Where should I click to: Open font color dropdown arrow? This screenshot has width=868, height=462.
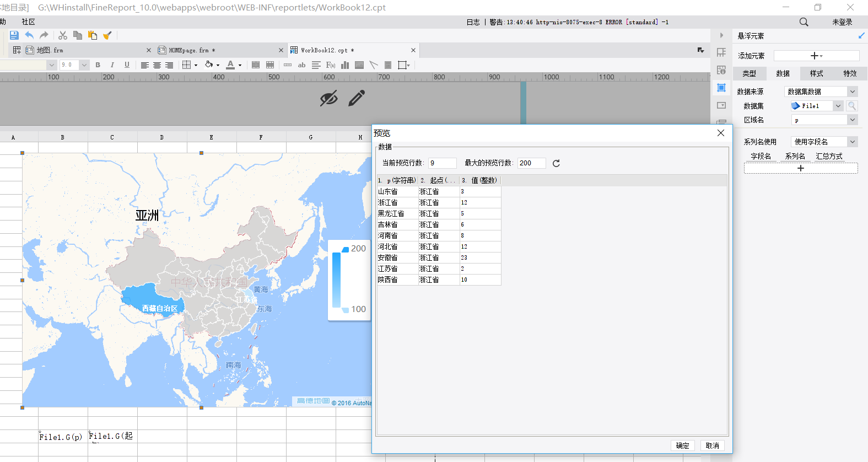coord(240,66)
